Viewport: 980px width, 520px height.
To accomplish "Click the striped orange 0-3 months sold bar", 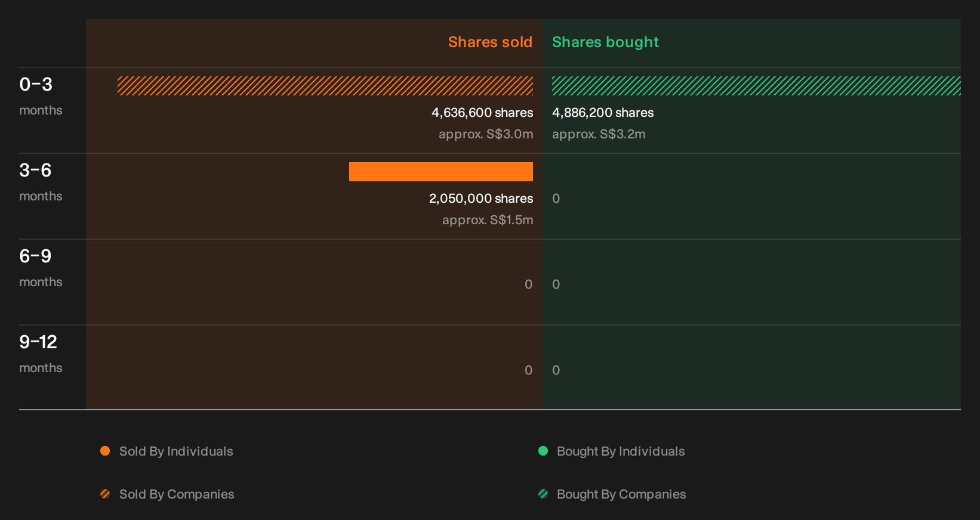I will [325, 86].
